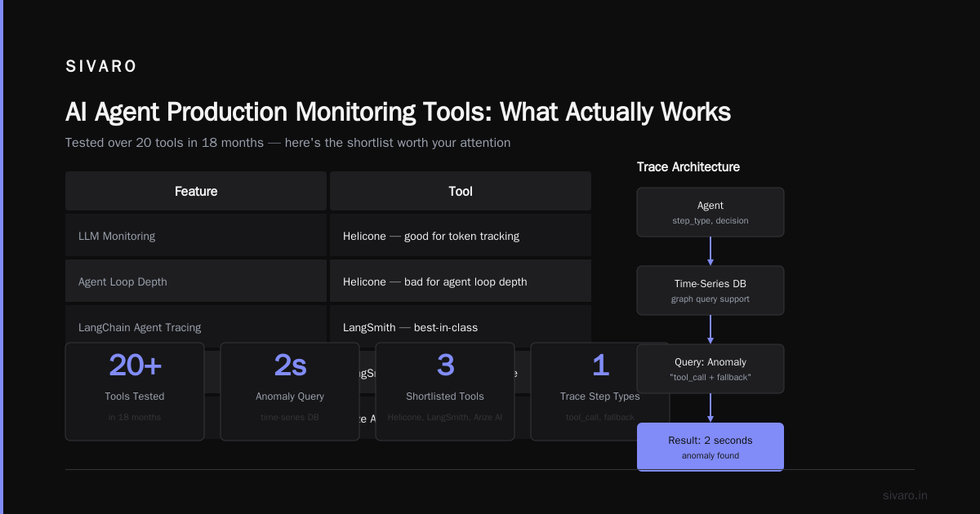
Task: Click the LLM Monitoring row cell
Action: [x=196, y=236]
